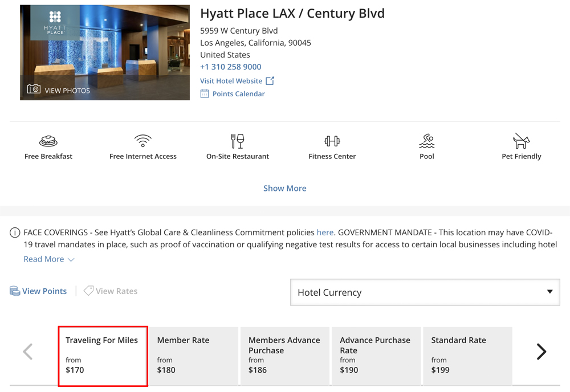
Task: Open the Hotel Currency dropdown
Action: coord(425,292)
